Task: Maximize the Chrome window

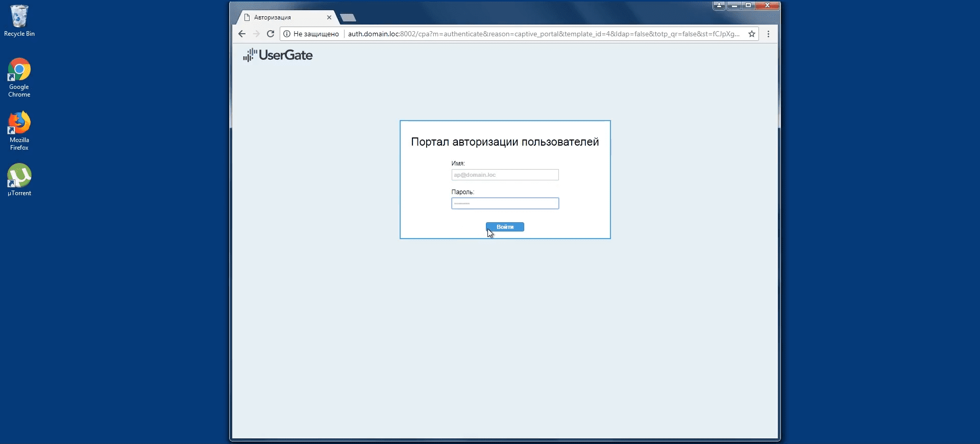Action: [x=748, y=6]
